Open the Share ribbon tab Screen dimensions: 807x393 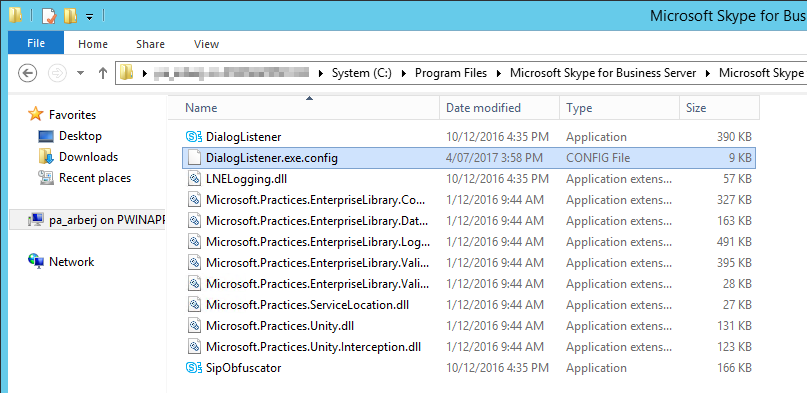click(x=150, y=44)
